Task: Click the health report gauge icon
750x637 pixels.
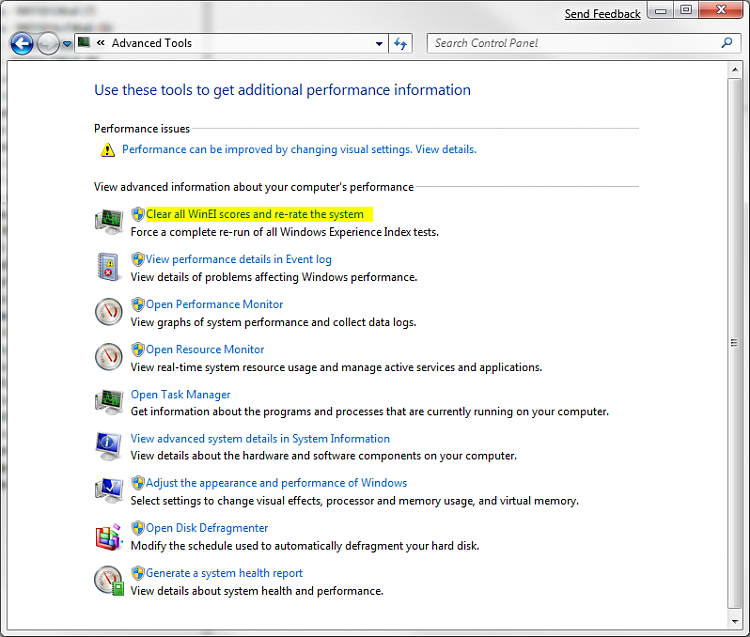Action: click(109, 581)
